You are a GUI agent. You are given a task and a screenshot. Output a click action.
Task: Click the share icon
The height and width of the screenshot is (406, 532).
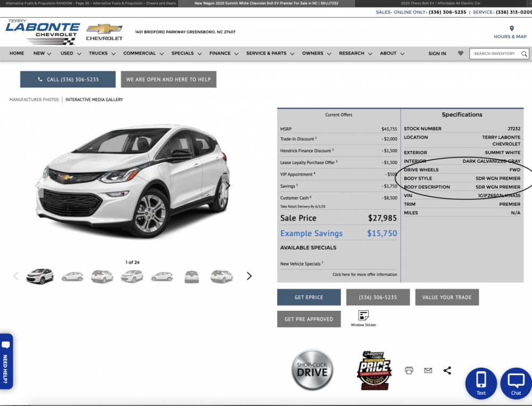[x=447, y=370]
